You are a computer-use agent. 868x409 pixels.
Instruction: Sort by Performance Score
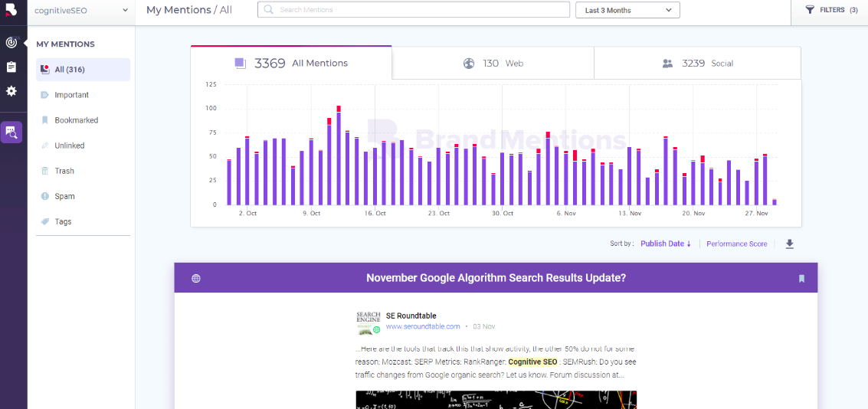pyautogui.click(x=737, y=244)
